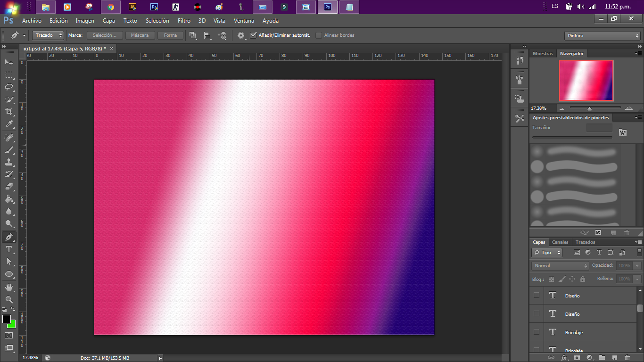
Task: Open the pen options gear icon
Action: coord(241,35)
